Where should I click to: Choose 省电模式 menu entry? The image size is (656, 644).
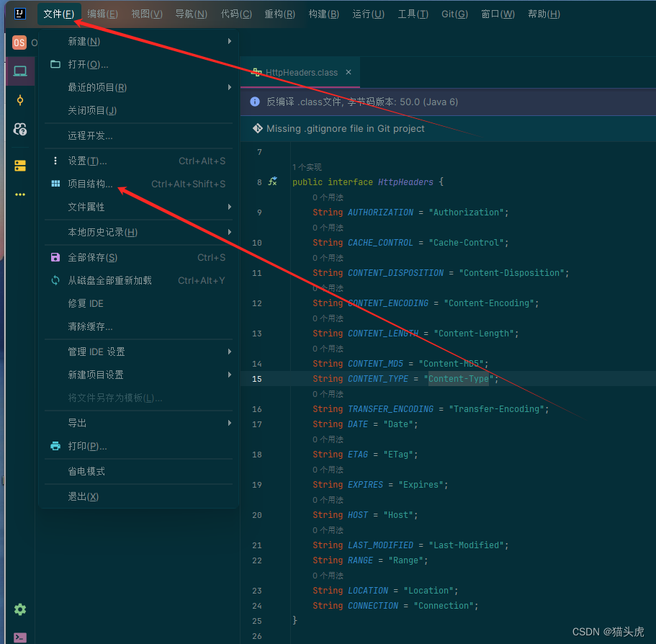coord(138,471)
